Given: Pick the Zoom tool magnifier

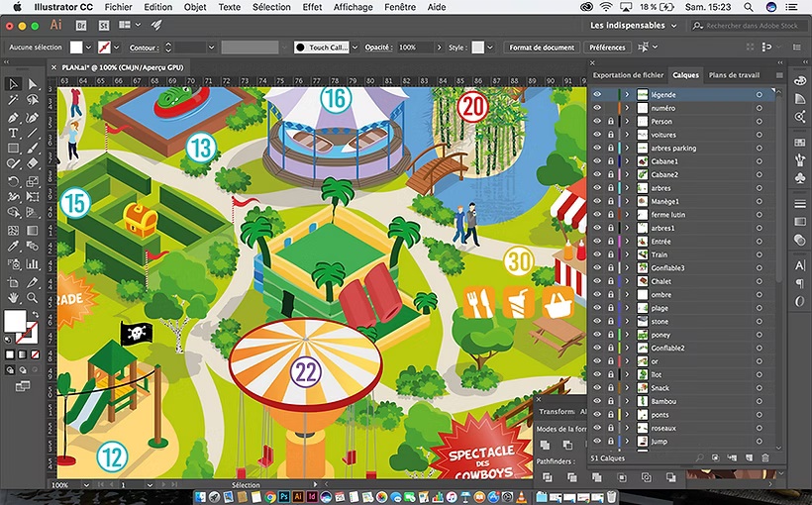Looking at the screenshot, I should tap(32, 296).
